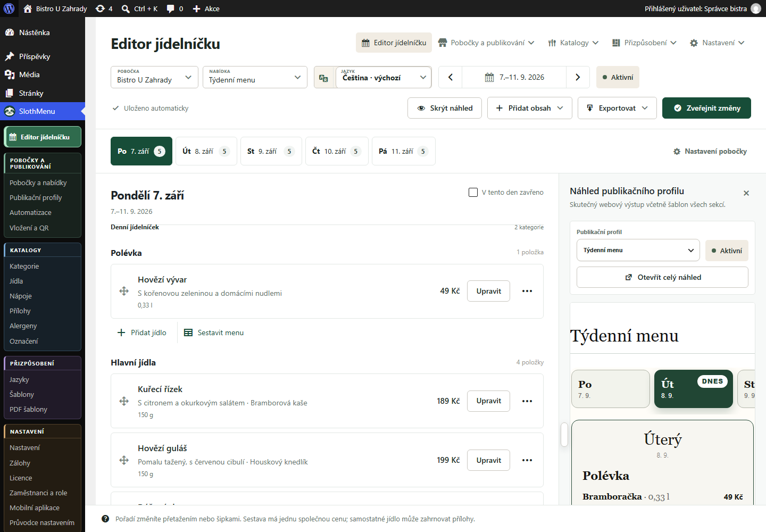Open three-dot menu for Hovězí guláš
Image resolution: width=766 pixels, height=532 pixels.
coord(527,460)
